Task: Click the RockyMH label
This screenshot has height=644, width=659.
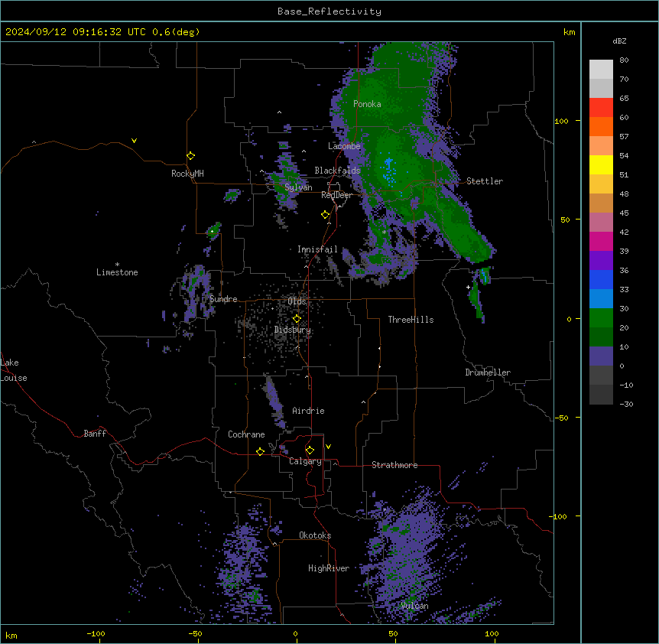Action: tap(187, 174)
